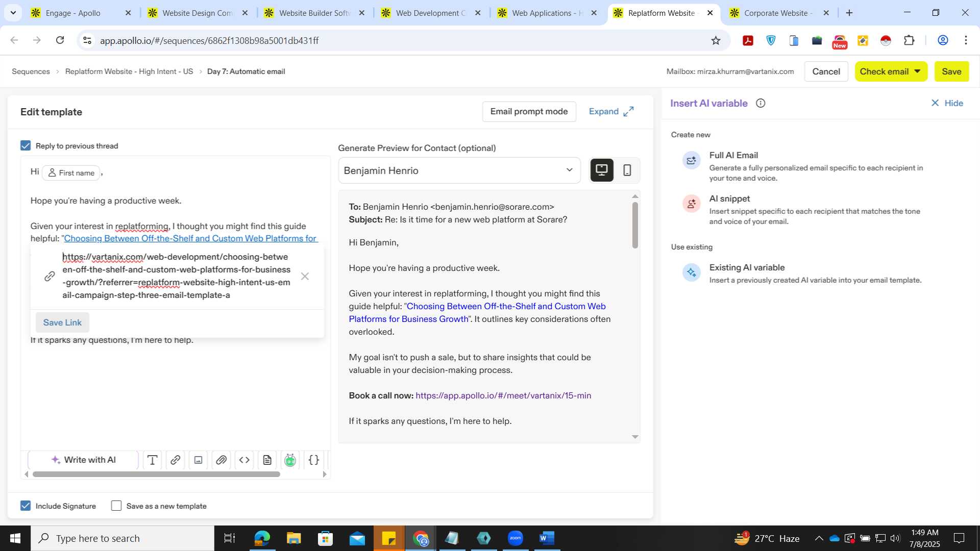Switch to mobile preview mode
This screenshot has height=551, width=980.
tap(627, 170)
